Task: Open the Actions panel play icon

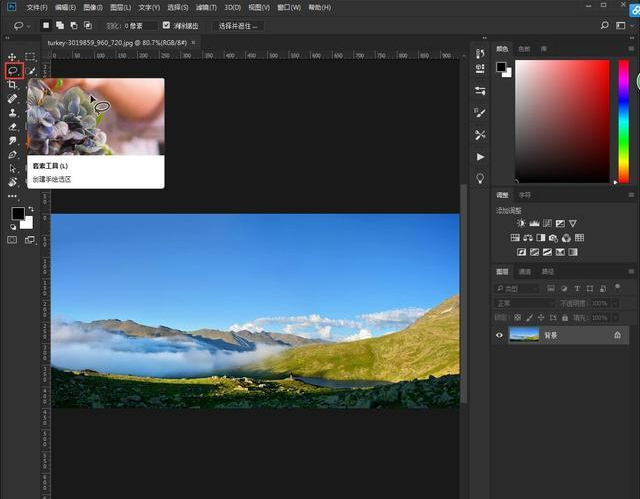Action: pyautogui.click(x=480, y=157)
